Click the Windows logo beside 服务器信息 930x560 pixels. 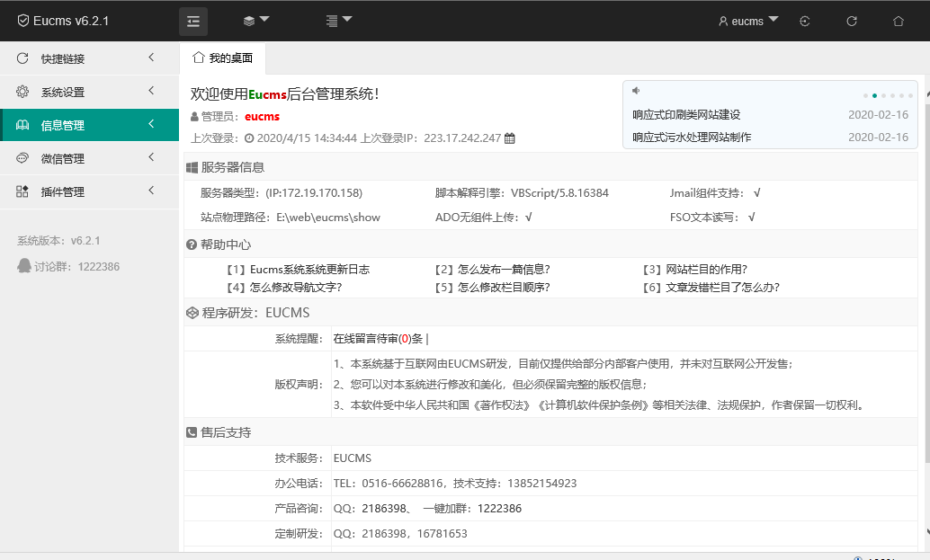point(192,168)
